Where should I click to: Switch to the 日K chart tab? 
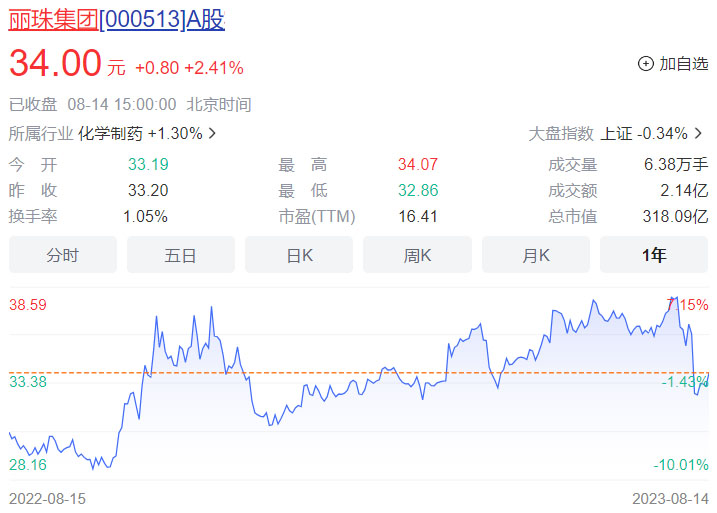[x=299, y=255]
